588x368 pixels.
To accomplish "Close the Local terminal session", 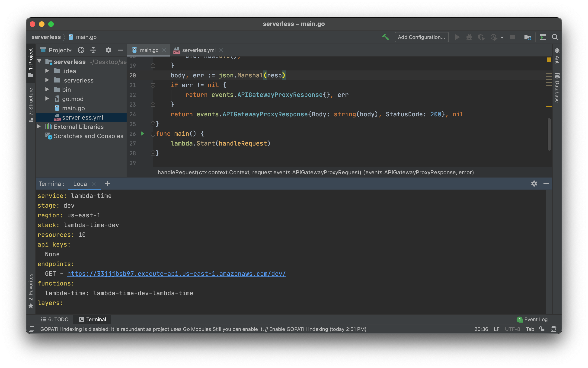I will (94, 184).
